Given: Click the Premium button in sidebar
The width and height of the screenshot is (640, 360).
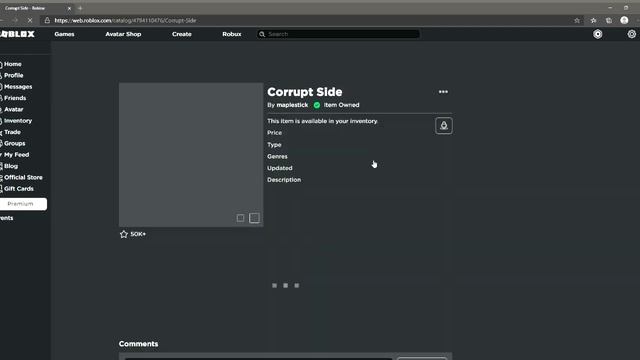Looking at the screenshot, I should tap(23, 204).
